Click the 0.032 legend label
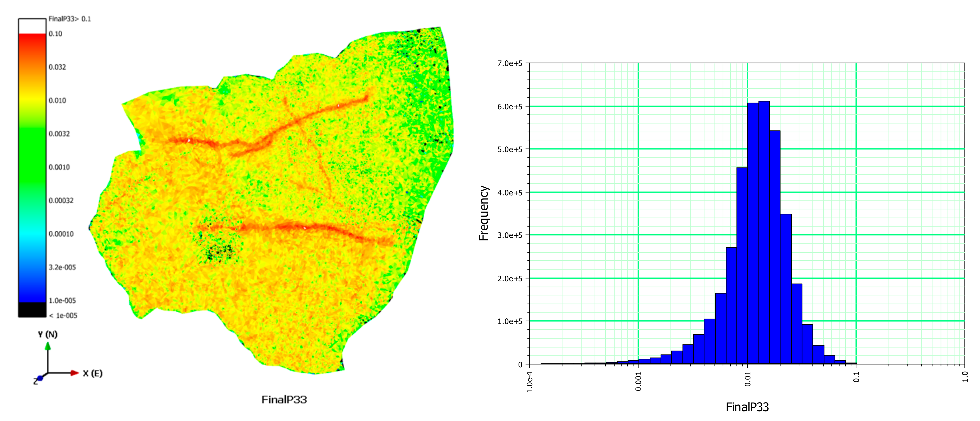980x421 pixels. pos(57,67)
